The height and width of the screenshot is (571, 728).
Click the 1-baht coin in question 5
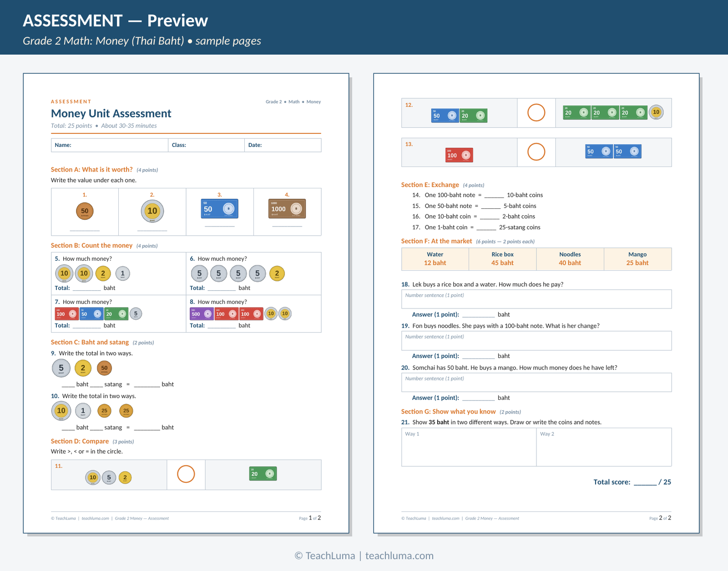[x=122, y=273]
